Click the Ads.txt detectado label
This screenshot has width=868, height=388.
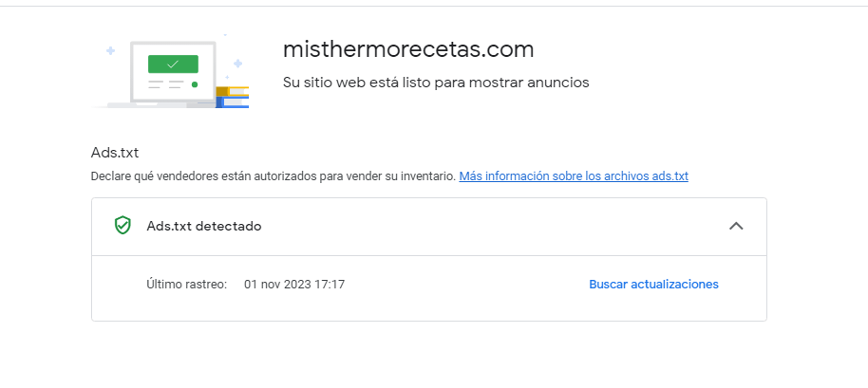point(204,226)
